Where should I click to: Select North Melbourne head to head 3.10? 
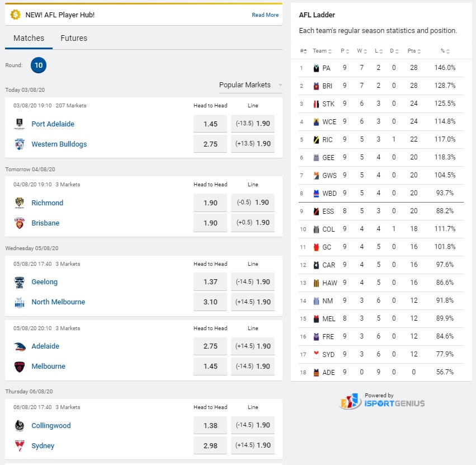(x=210, y=302)
